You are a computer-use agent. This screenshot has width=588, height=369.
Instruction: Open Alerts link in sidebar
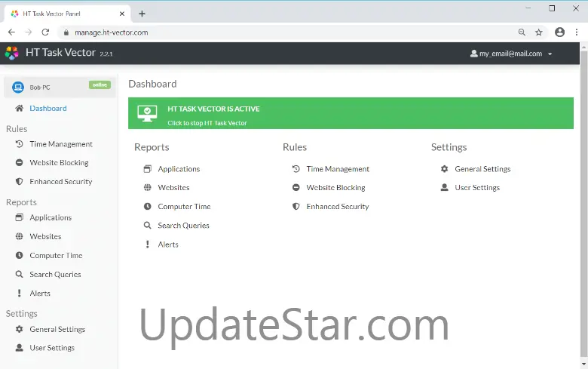click(x=40, y=294)
